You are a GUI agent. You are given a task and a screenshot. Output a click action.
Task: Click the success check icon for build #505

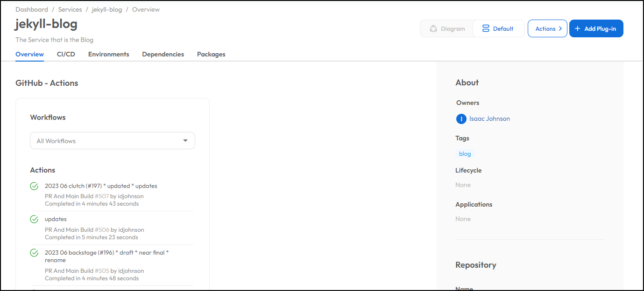click(x=34, y=253)
